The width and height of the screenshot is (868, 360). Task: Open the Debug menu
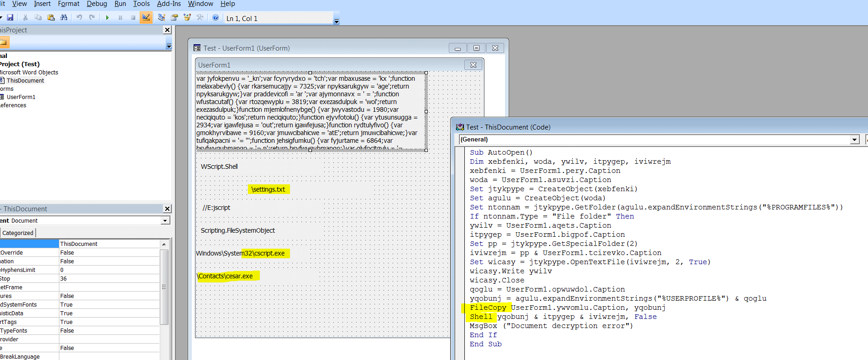tap(97, 4)
